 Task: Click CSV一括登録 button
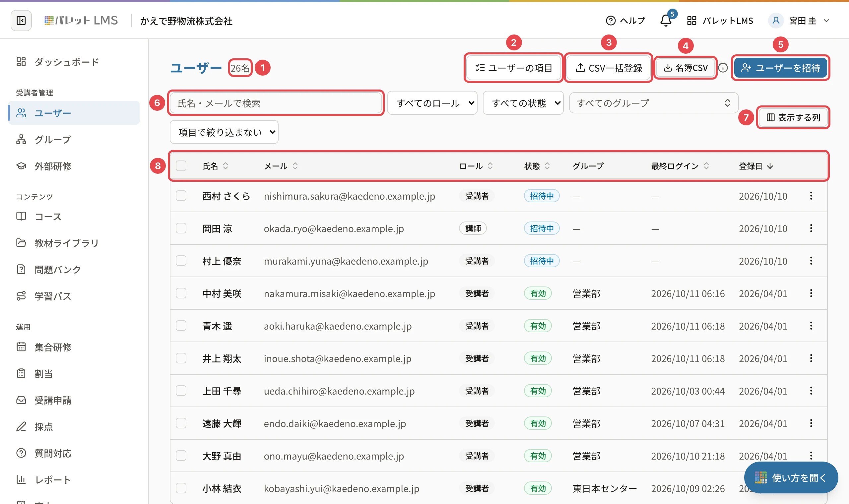pyautogui.click(x=609, y=68)
